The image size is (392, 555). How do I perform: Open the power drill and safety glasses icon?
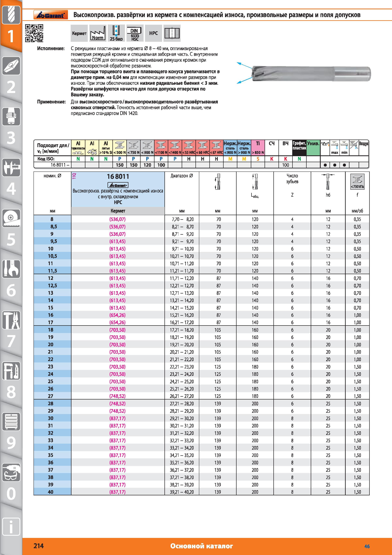coord(11,472)
